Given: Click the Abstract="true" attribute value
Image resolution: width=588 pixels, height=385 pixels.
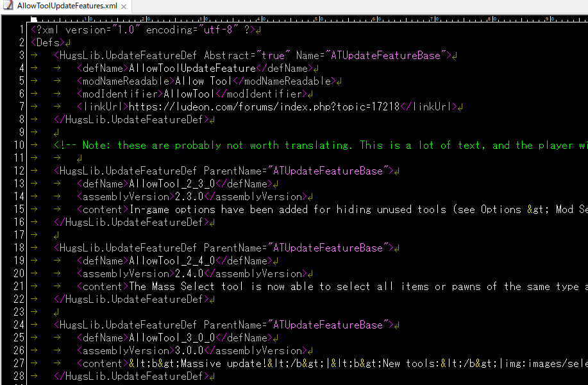Looking at the screenshot, I should [x=273, y=55].
